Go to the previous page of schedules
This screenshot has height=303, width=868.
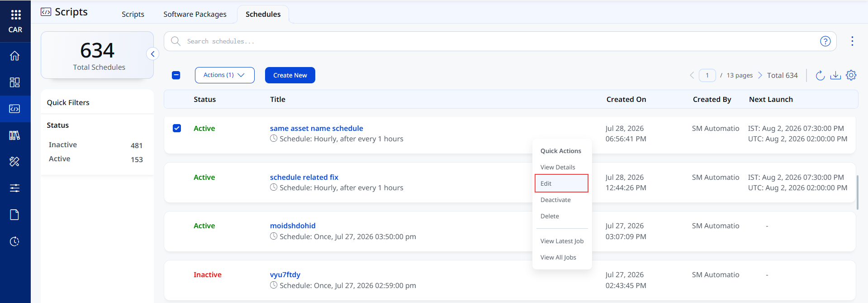tap(692, 75)
